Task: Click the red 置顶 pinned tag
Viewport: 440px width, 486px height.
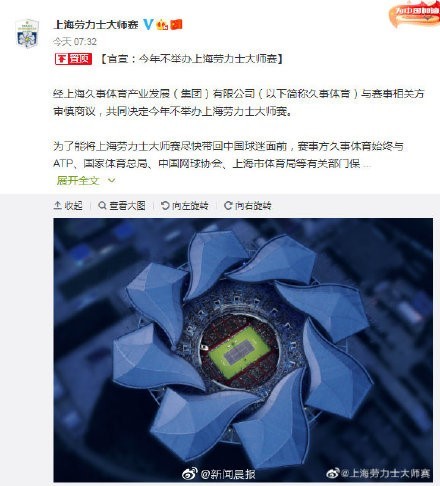Action: 74,59
